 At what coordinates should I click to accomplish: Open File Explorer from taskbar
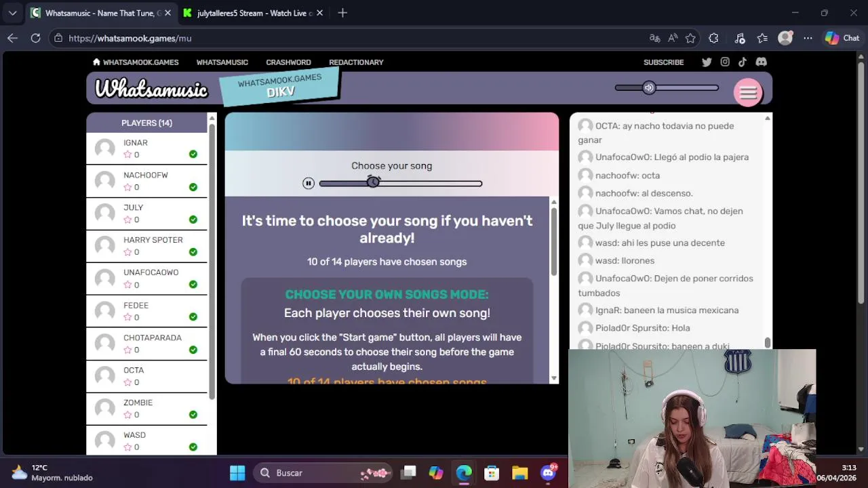(x=519, y=472)
